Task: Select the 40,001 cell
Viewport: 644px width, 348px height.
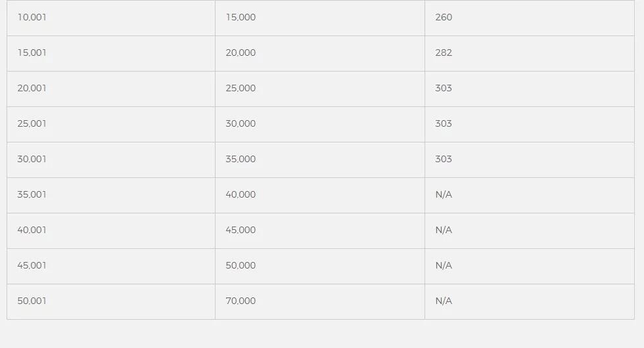Action: coord(111,230)
